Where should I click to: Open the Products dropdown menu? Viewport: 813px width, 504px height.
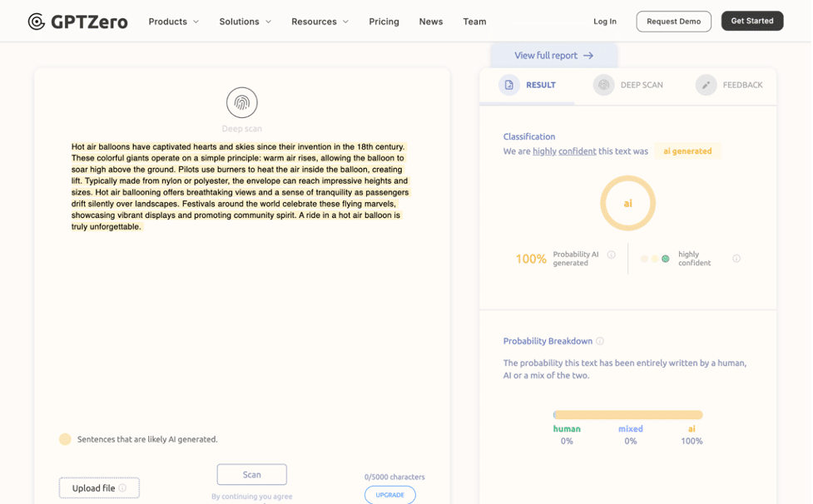173,22
